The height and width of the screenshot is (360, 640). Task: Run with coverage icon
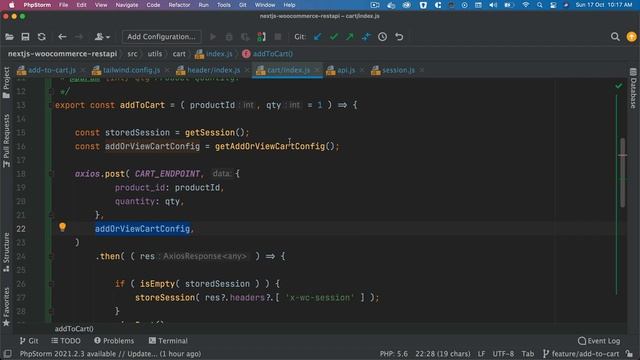[245, 37]
